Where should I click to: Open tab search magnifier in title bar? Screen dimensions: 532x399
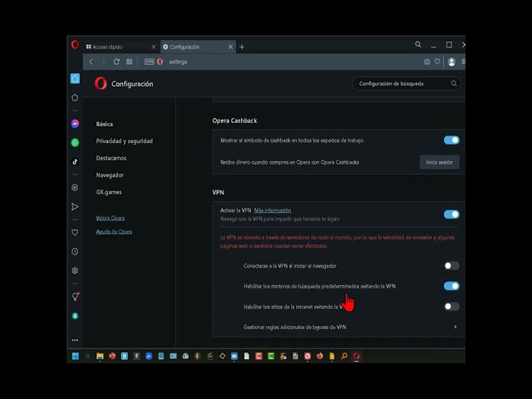tap(418, 44)
